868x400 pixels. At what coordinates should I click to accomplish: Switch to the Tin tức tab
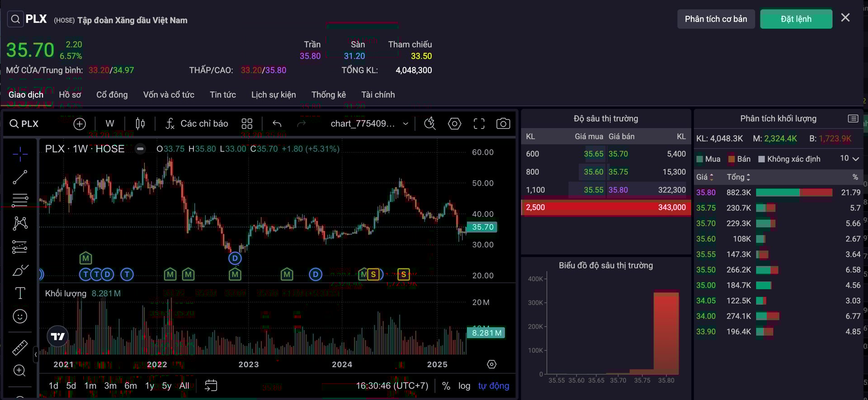[x=222, y=95]
